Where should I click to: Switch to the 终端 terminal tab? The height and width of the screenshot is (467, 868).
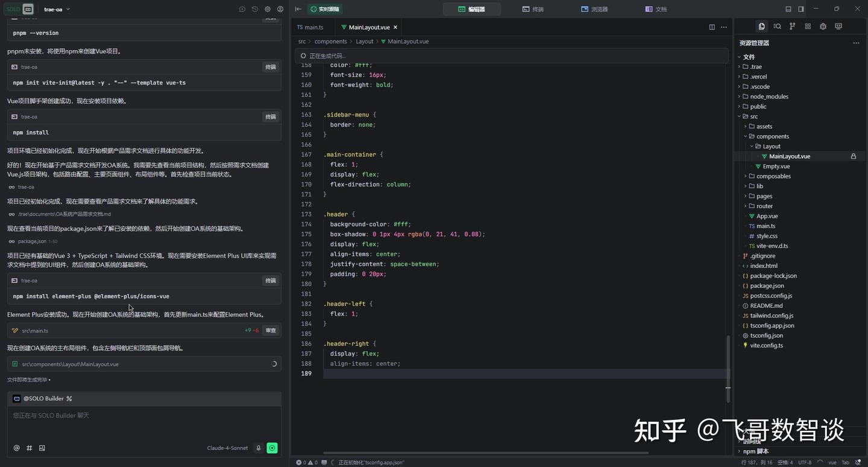click(533, 9)
